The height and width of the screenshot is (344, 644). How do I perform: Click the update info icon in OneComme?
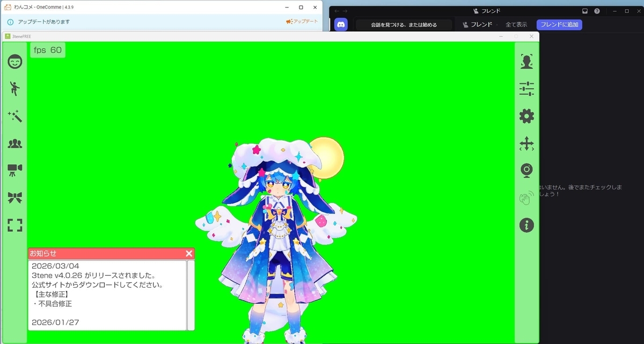(10, 22)
